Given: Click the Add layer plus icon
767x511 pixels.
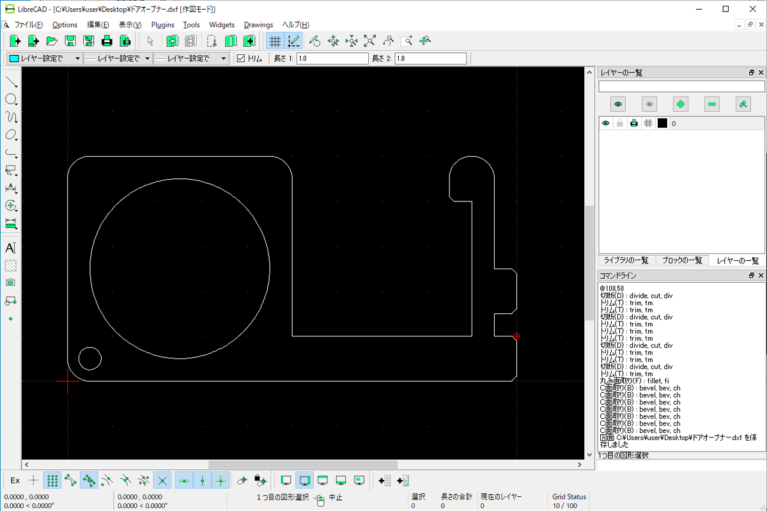Looking at the screenshot, I should (x=680, y=103).
